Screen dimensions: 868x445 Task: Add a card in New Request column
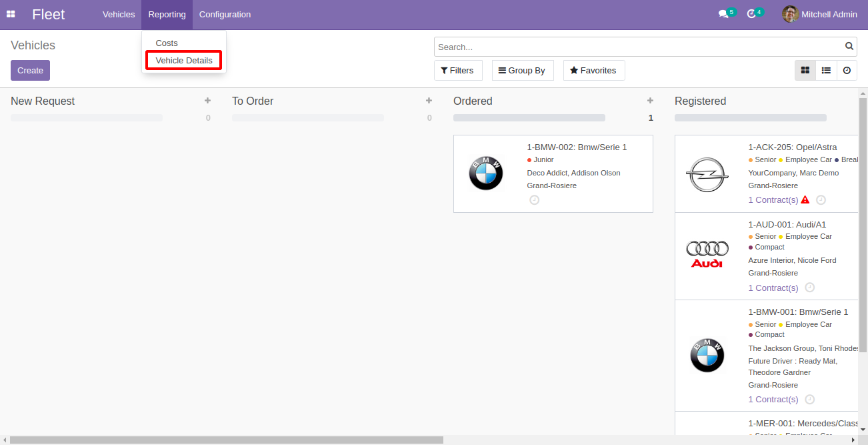click(207, 101)
